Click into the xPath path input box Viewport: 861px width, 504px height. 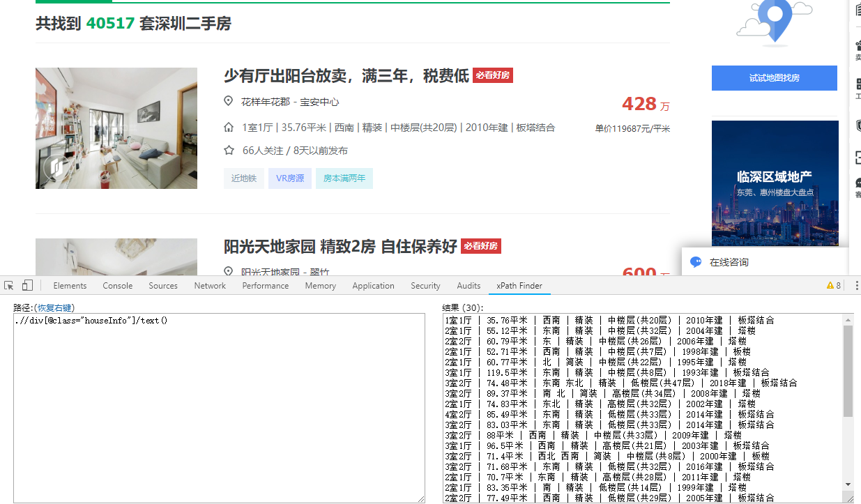click(x=219, y=408)
